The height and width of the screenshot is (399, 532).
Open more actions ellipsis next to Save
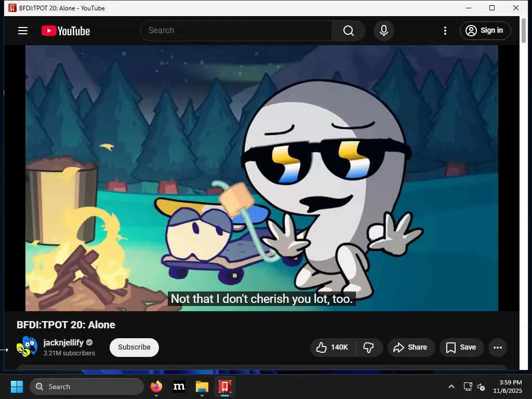(498, 347)
